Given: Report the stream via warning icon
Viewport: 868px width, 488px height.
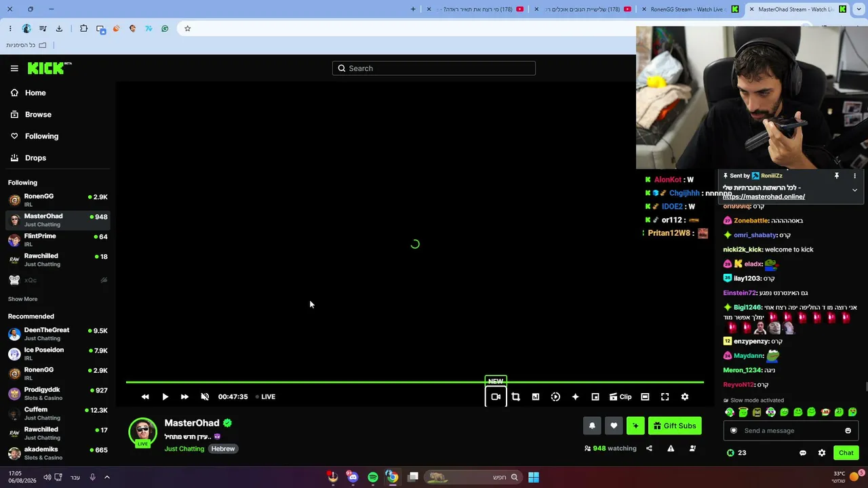Looking at the screenshot, I should (671, 449).
